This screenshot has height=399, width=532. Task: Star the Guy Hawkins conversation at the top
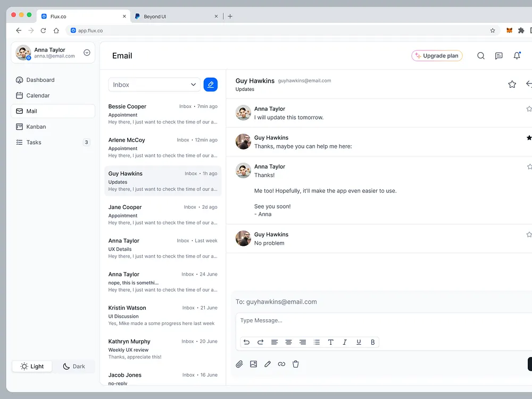pos(512,84)
